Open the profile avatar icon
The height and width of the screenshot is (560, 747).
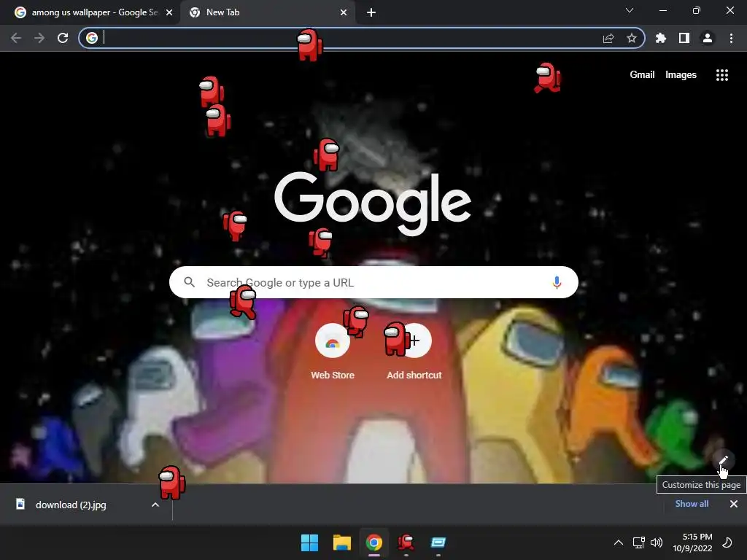tap(708, 38)
